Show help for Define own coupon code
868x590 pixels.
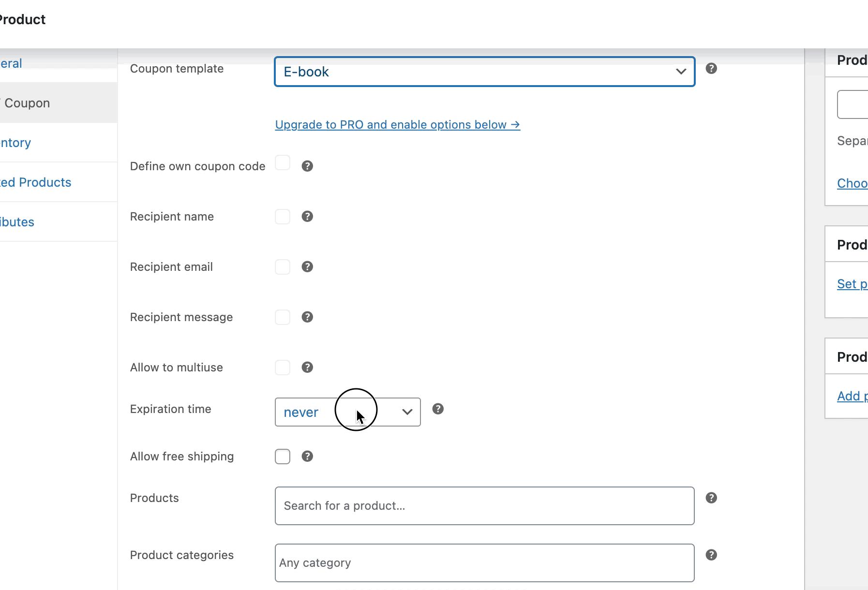click(307, 166)
